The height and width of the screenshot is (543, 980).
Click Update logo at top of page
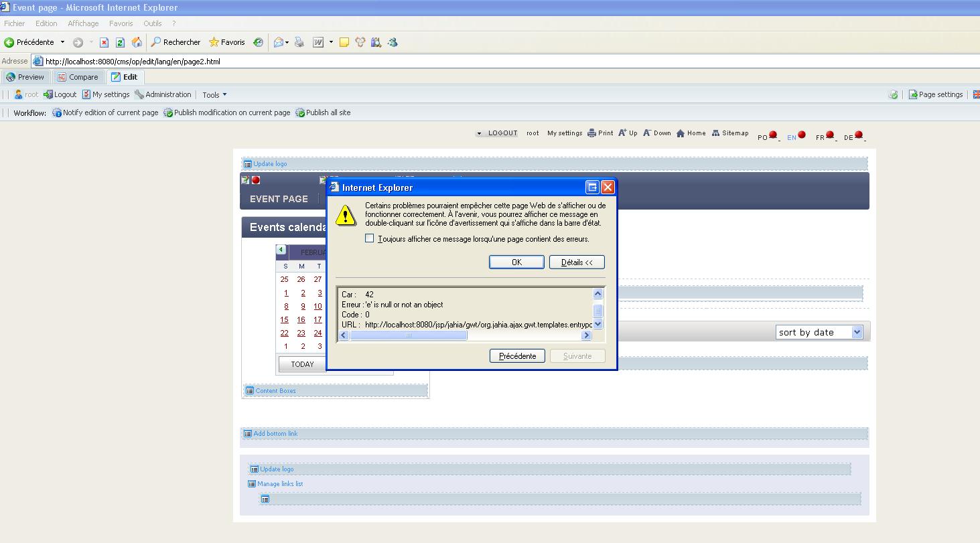(265, 164)
